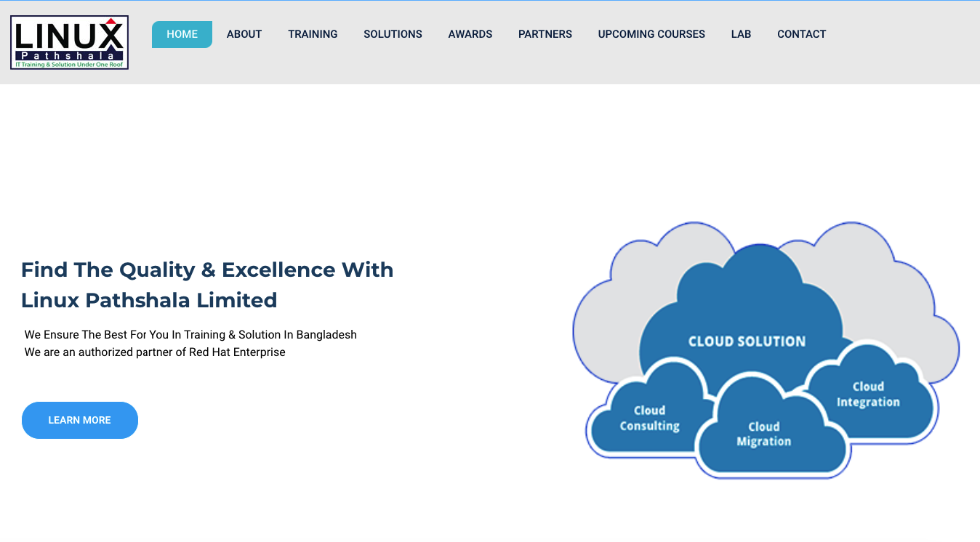Click the Red Hat partner text line
980x542 pixels.
coord(155,352)
